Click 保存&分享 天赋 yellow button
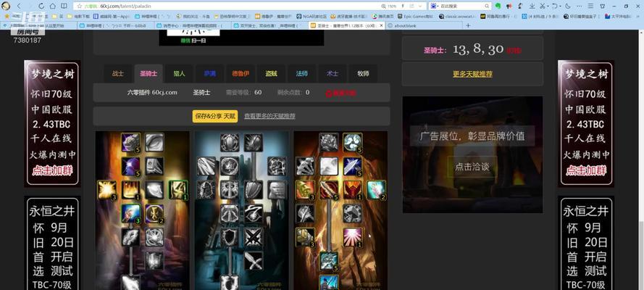644x290 pixels. click(215, 116)
